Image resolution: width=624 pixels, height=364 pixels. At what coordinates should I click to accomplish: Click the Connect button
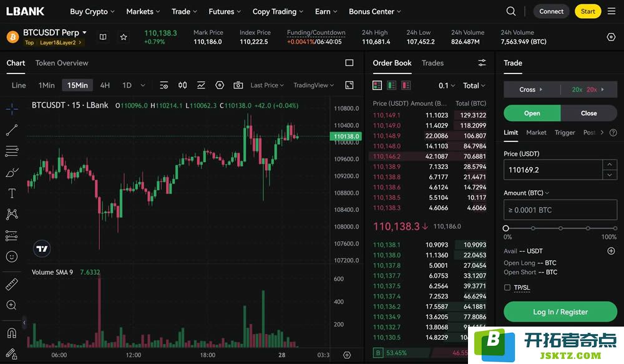point(551,11)
